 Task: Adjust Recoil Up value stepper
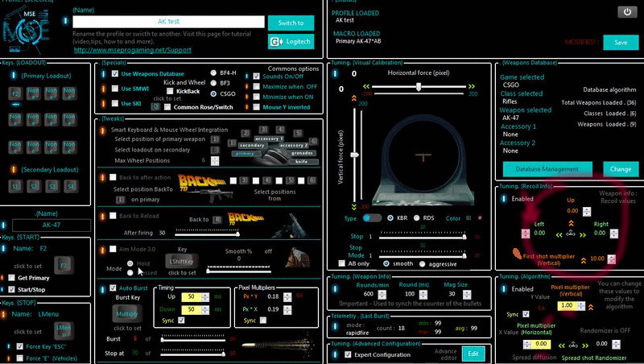click(587, 211)
